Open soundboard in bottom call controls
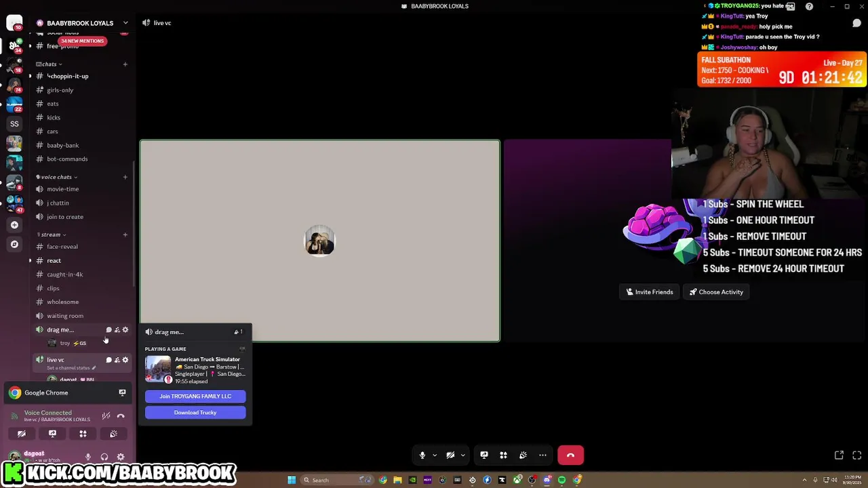Image resolution: width=868 pixels, height=488 pixels. click(523, 455)
